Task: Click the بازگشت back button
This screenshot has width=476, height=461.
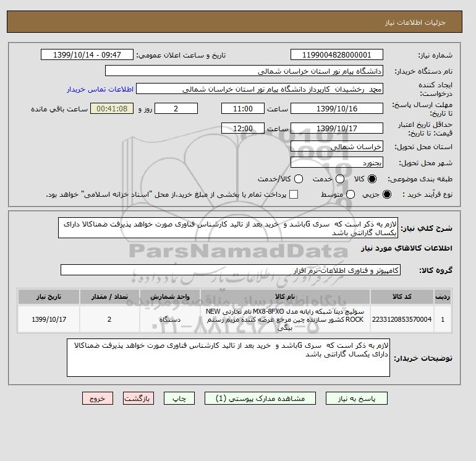Action: (x=138, y=399)
